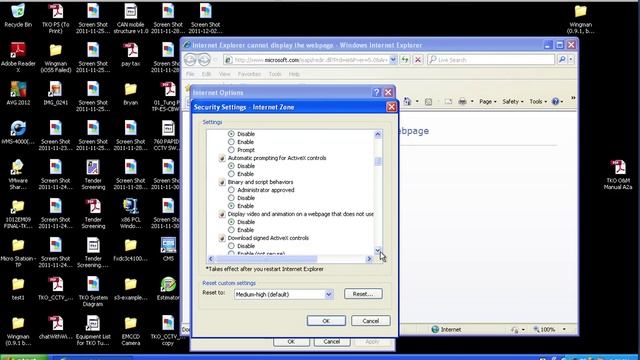The width and height of the screenshot is (640, 360).
Task: Expand the command bar overflow chevron
Action: pyautogui.click(x=573, y=99)
